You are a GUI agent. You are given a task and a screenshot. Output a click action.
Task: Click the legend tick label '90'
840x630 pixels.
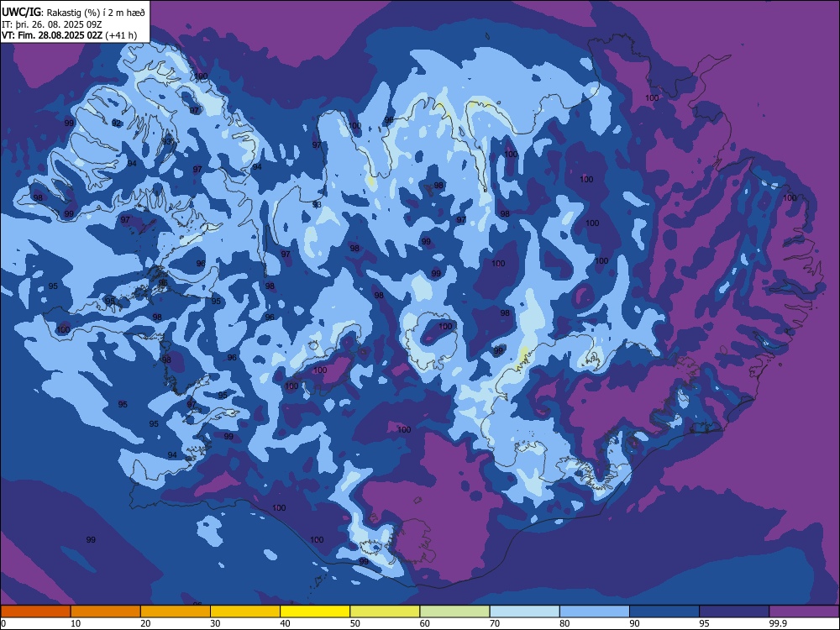pyautogui.click(x=634, y=623)
